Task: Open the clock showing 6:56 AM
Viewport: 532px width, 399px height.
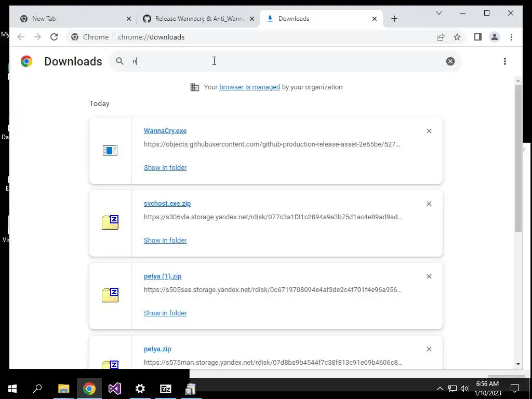Action: (x=487, y=389)
